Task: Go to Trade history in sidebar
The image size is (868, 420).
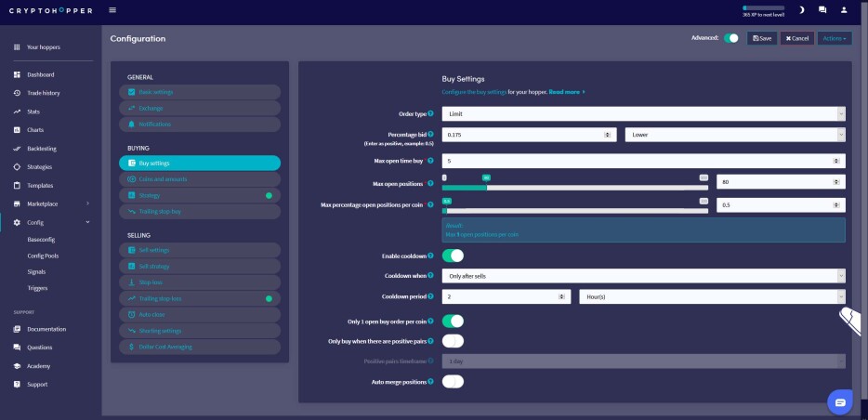Action: click(43, 93)
